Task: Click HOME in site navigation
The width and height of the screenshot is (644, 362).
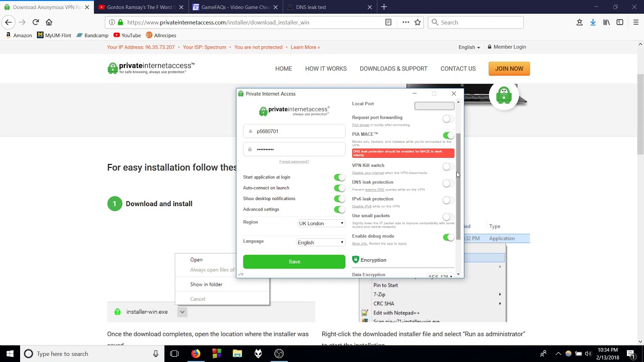Action: 283,69
